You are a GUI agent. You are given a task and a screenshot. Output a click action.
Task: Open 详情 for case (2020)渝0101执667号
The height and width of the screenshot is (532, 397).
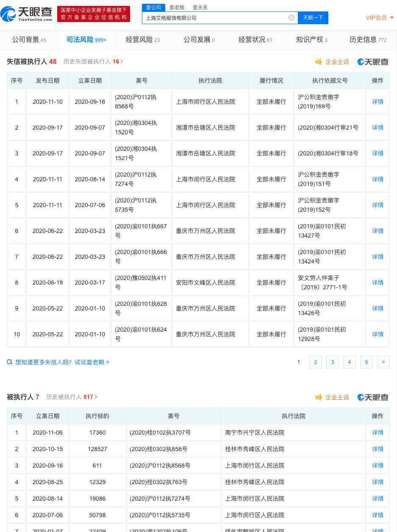point(378,231)
